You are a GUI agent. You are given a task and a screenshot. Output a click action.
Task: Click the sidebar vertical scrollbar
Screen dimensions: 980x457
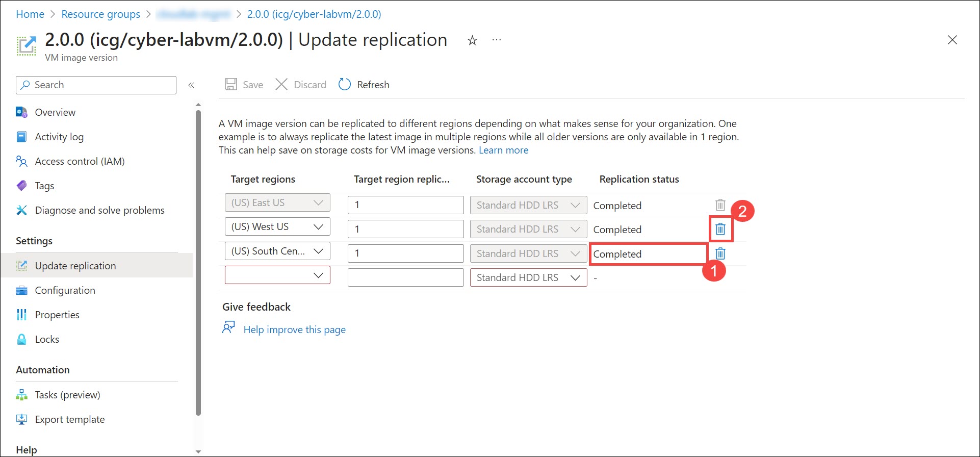tap(198, 262)
